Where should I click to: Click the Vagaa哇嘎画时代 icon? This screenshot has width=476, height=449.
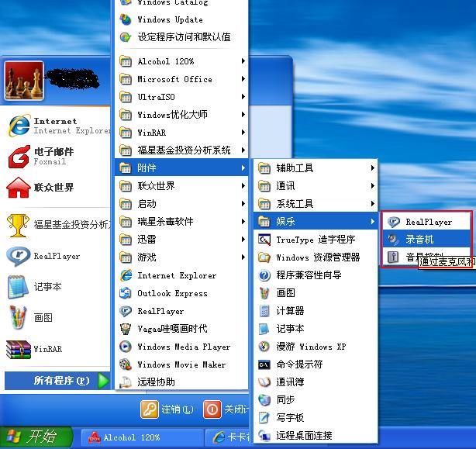(125, 329)
